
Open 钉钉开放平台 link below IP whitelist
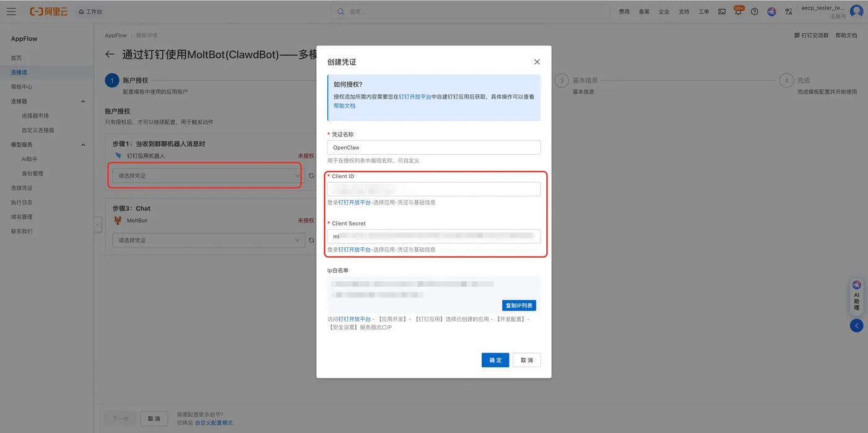click(x=355, y=319)
